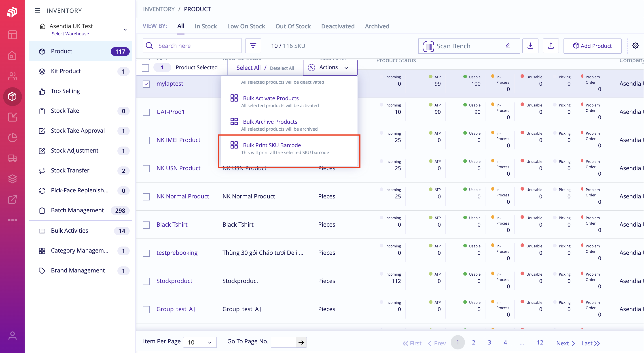Open Stock Transfer in sidebar
Image resolution: width=644 pixels, height=353 pixels.
pyautogui.click(x=80, y=171)
